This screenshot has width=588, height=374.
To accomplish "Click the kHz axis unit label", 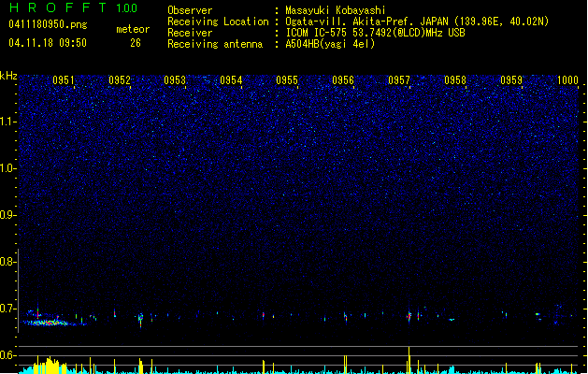I will click(8, 76).
